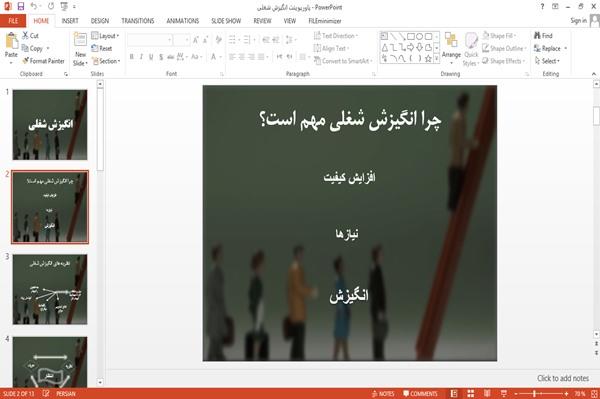Viewport: 600px width, 399px height.
Task: Open the Select dropdown in Editing
Action: 547,61
